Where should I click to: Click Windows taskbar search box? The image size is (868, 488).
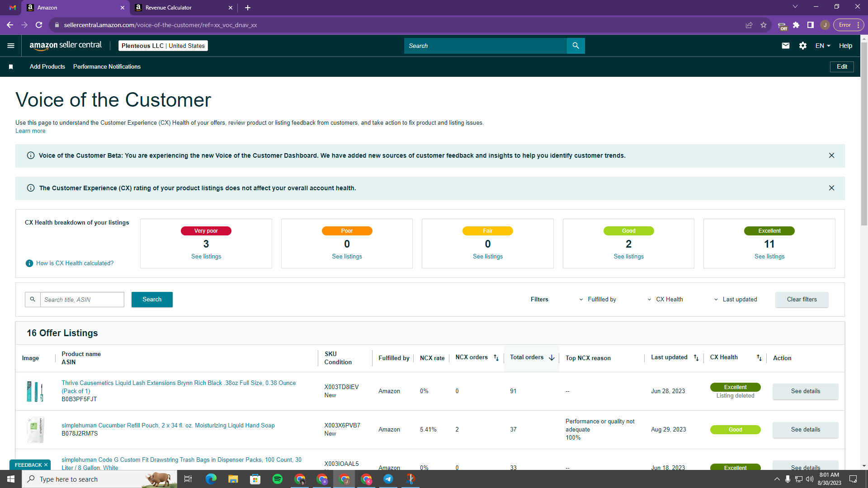click(99, 479)
